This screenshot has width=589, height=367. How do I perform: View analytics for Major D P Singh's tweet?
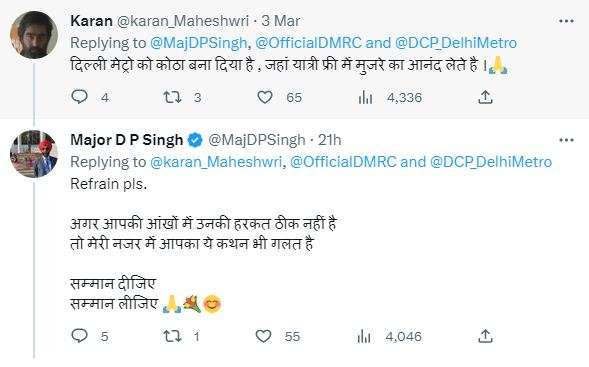click(x=364, y=336)
